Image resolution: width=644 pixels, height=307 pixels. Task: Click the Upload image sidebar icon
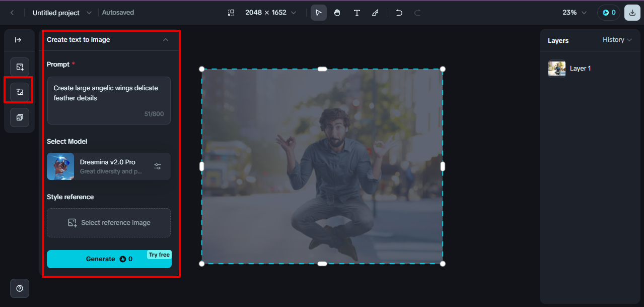(x=20, y=67)
